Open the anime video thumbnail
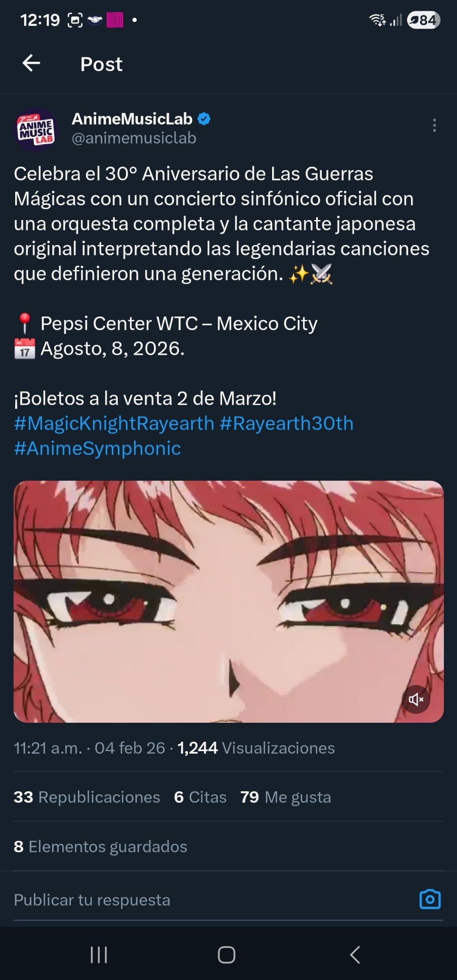 tap(228, 601)
